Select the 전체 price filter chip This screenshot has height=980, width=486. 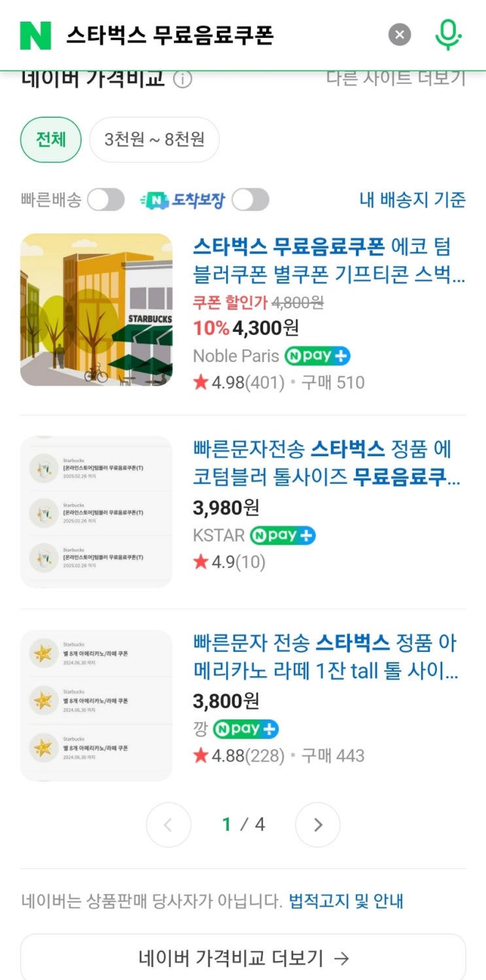click(51, 139)
